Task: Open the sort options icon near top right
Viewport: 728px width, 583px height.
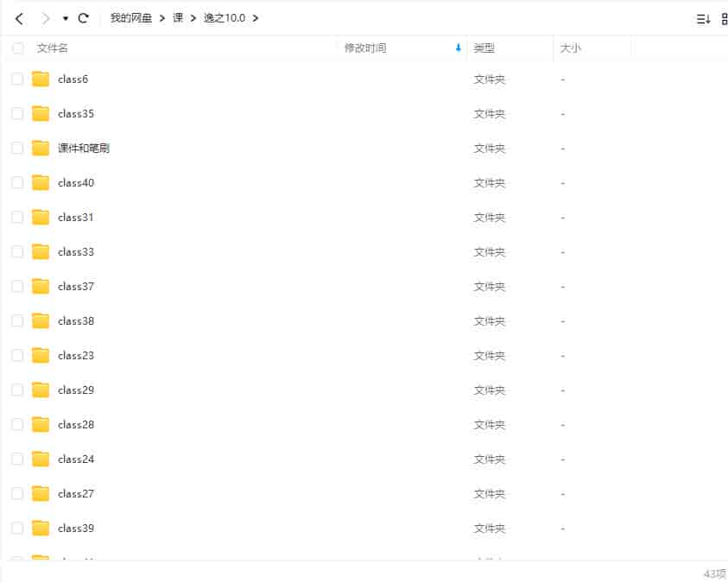Action: [x=702, y=17]
